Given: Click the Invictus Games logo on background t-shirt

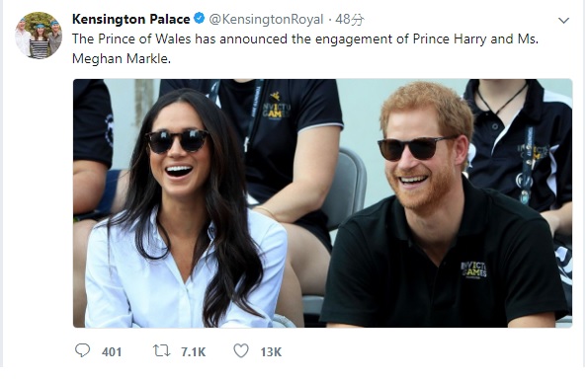Looking at the screenshot, I should point(277,106).
